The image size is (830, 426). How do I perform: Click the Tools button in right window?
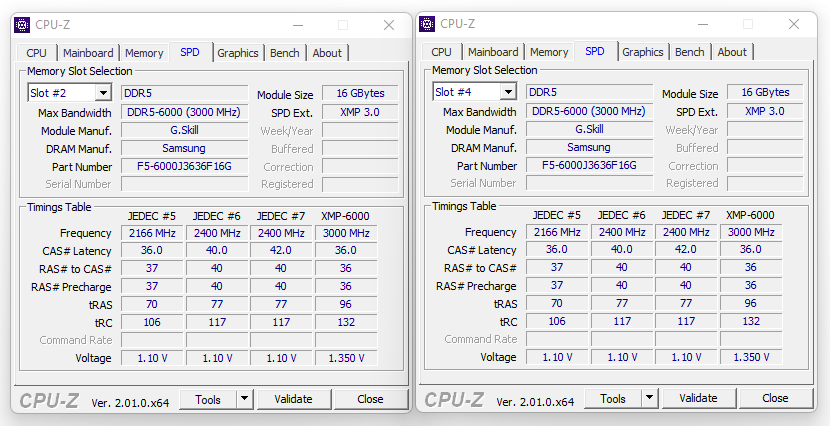(x=613, y=398)
